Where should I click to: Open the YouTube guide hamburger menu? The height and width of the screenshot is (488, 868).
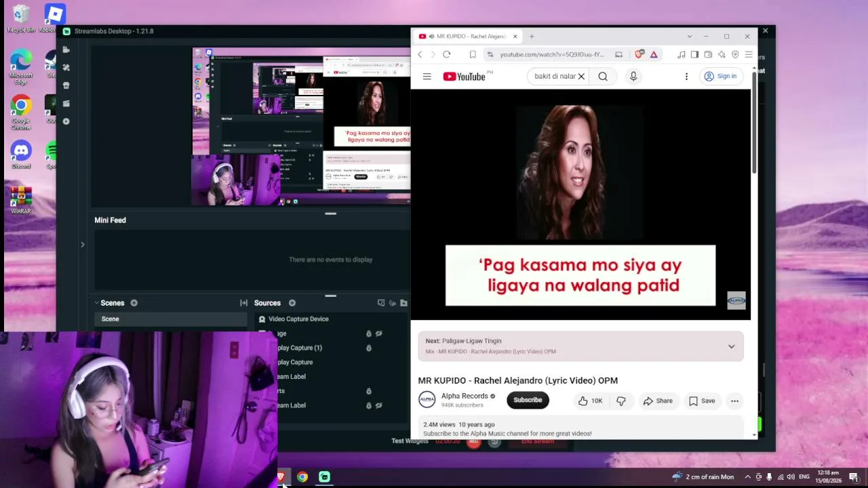point(427,77)
